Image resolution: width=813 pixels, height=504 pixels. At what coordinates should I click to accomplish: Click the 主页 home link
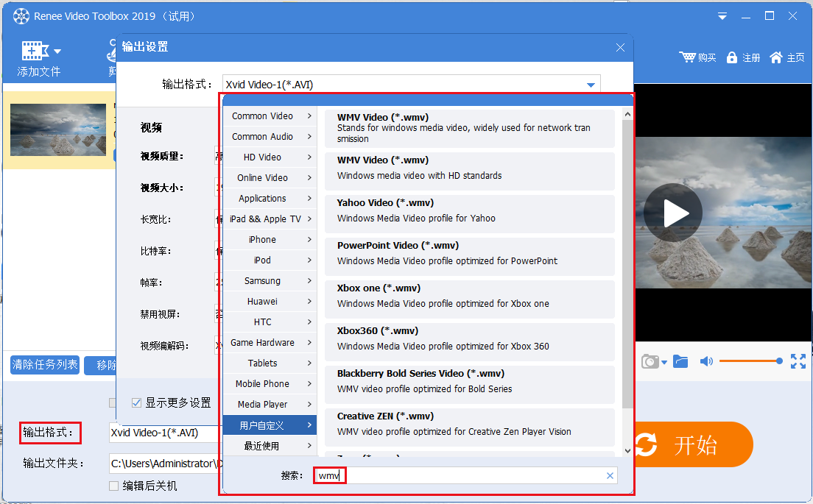[x=795, y=57]
